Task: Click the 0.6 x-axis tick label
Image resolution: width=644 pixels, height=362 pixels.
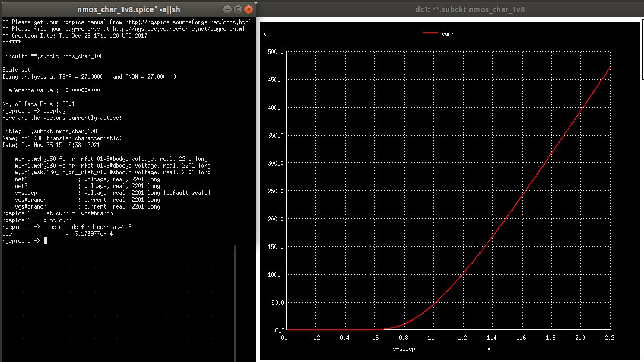Action: tap(374, 337)
